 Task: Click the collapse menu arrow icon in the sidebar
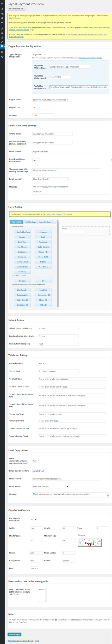(2, 57)
